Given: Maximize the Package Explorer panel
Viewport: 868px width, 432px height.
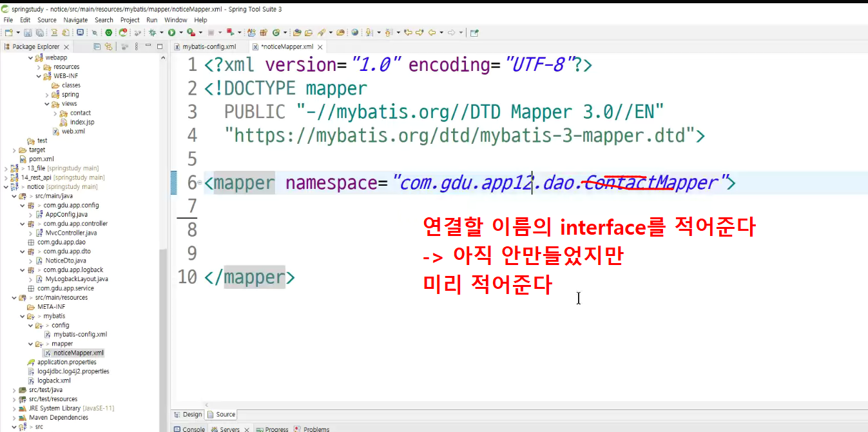Looking at the screenshot, I should [x=160, y=46].
